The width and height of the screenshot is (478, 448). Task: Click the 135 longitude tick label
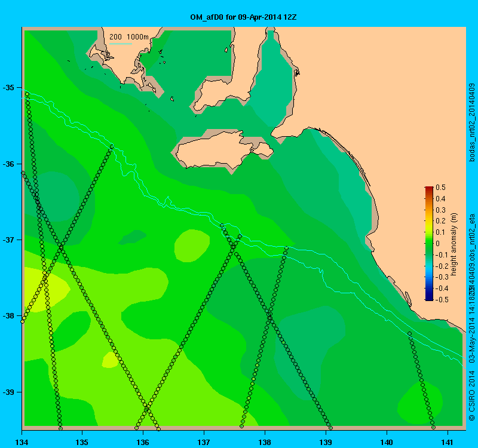tap(82, 442)
